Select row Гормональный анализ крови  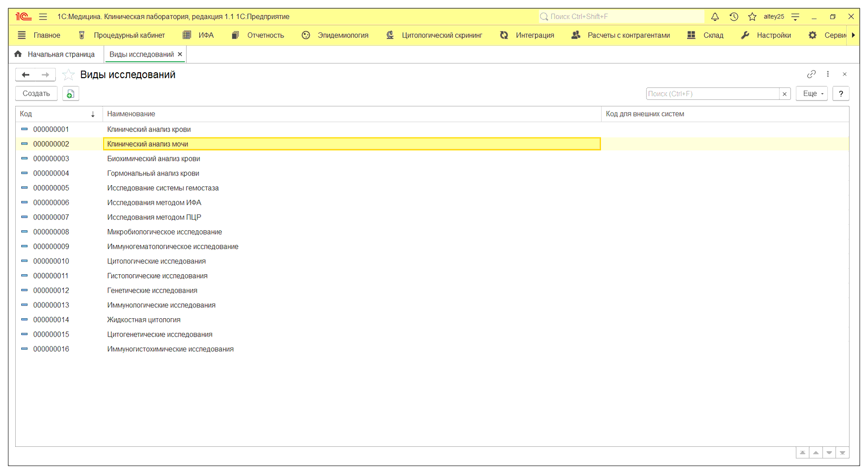432,173
